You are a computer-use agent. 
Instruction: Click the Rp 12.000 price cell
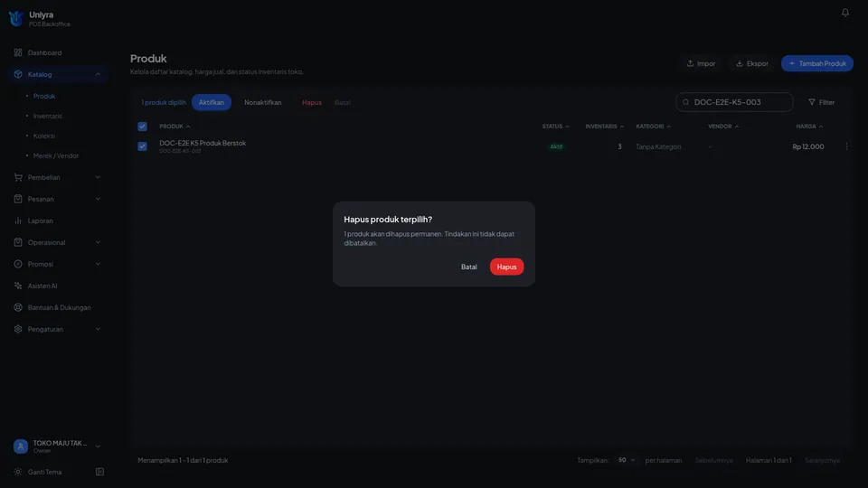pos(807,146)
